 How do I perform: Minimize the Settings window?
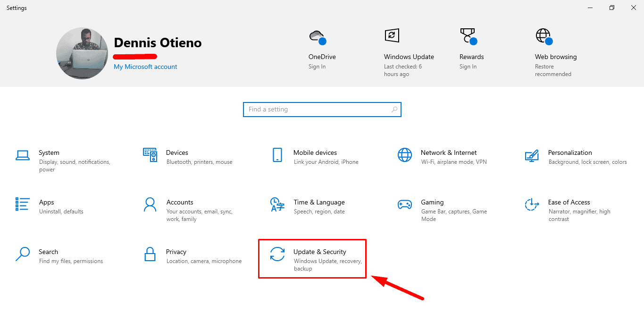tap(590, 8)
